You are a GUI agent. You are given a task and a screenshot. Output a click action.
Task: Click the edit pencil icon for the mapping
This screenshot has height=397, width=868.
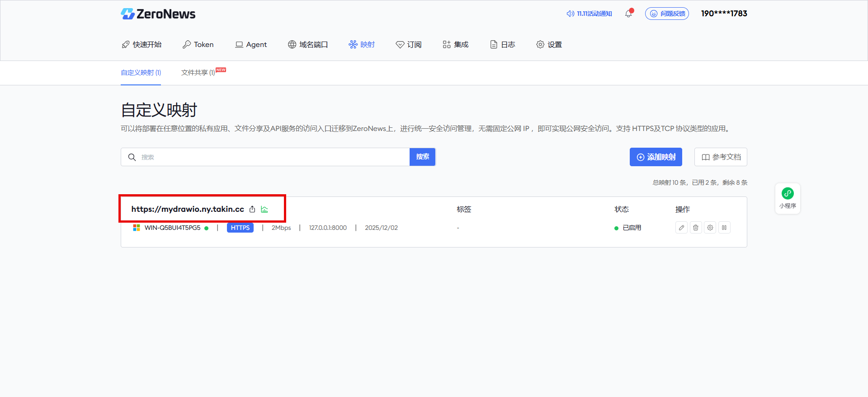(x=681, y=228)
